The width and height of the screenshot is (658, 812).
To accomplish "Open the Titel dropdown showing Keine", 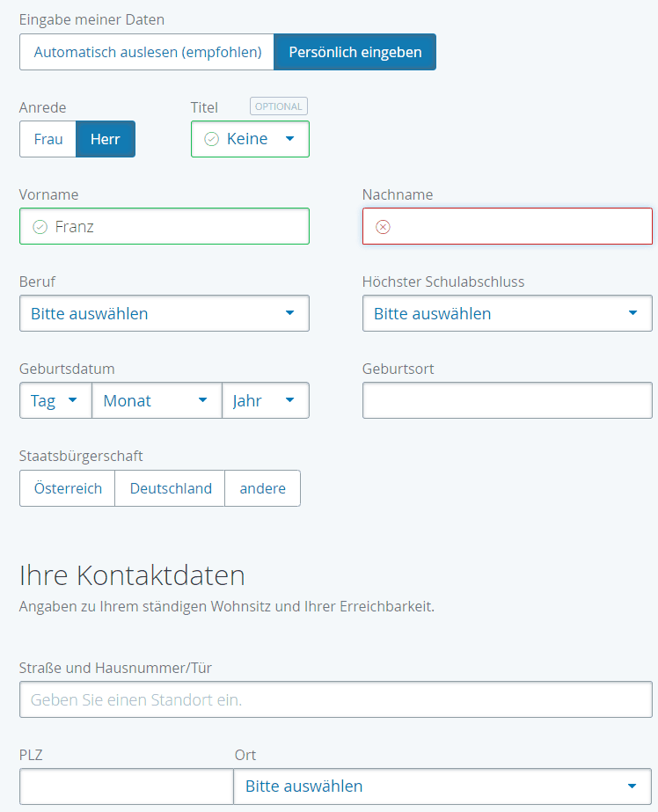I will point(250,139).
